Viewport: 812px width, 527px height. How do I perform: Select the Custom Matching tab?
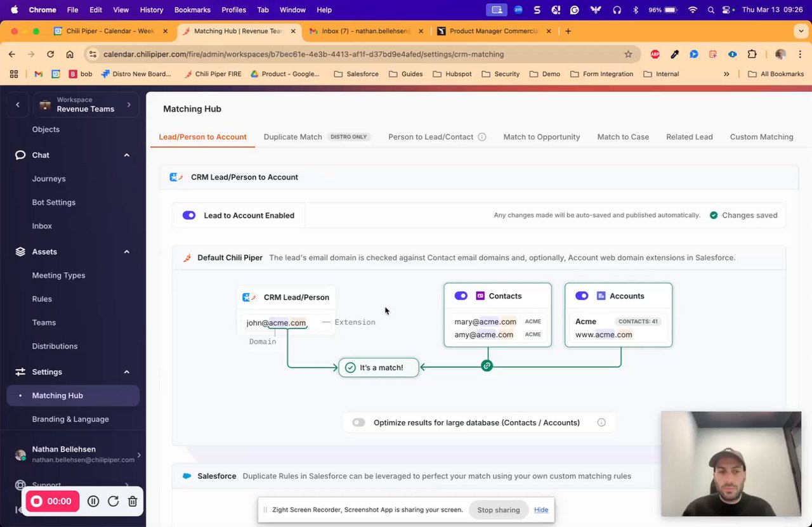pyautogui.click(x=761, y=137)
